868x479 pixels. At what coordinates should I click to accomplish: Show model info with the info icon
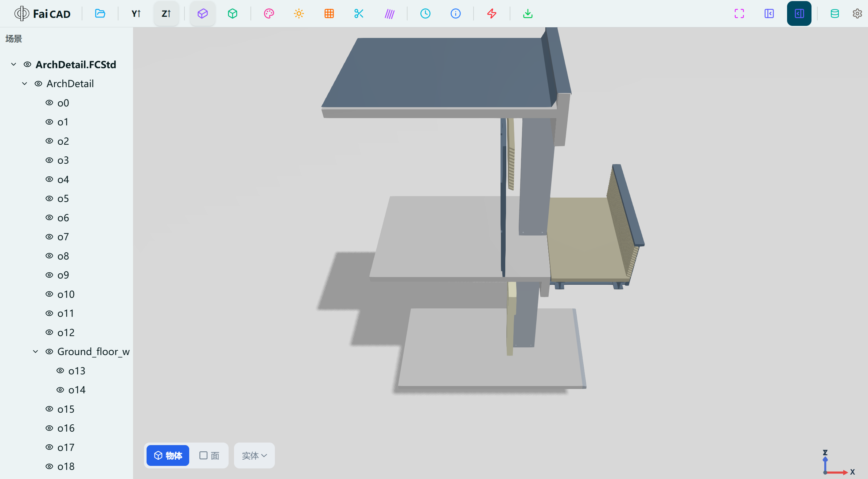point(456,14)
